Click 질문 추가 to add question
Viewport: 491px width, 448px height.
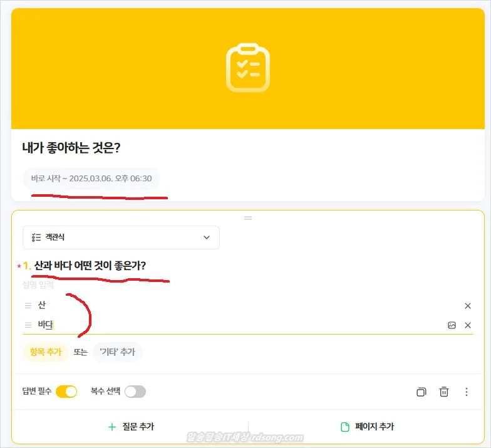pos(131,427)
